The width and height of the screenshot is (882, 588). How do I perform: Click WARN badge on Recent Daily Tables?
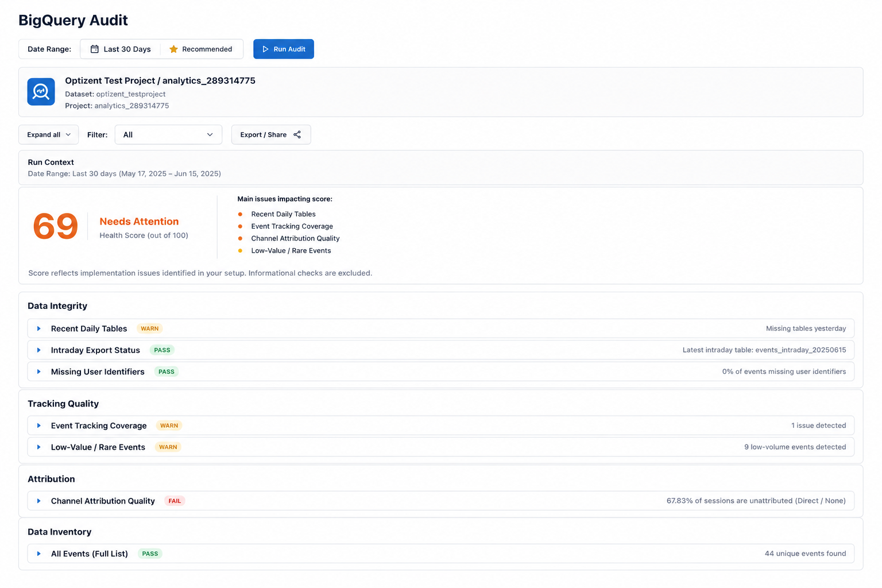pos(150,328)
